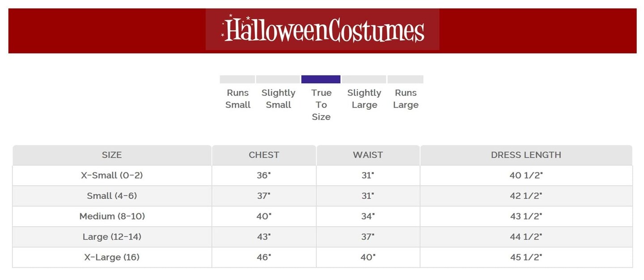Click the 40" chest value for Medium

coord(264,216)
